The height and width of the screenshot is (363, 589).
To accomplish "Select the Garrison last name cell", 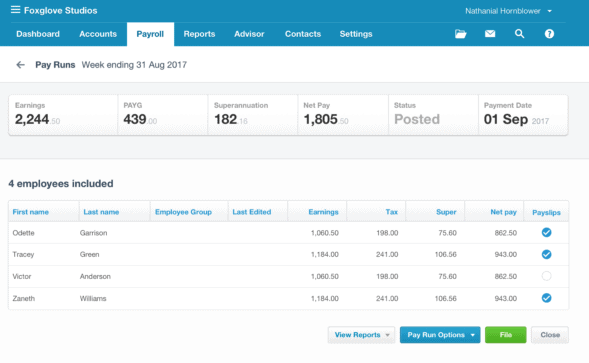I will [94, 233].
